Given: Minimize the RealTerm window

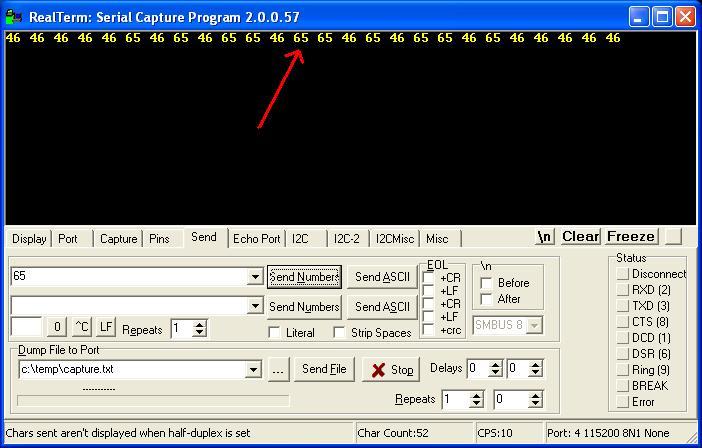Looking at the screenshot, I should coord(638,17).
